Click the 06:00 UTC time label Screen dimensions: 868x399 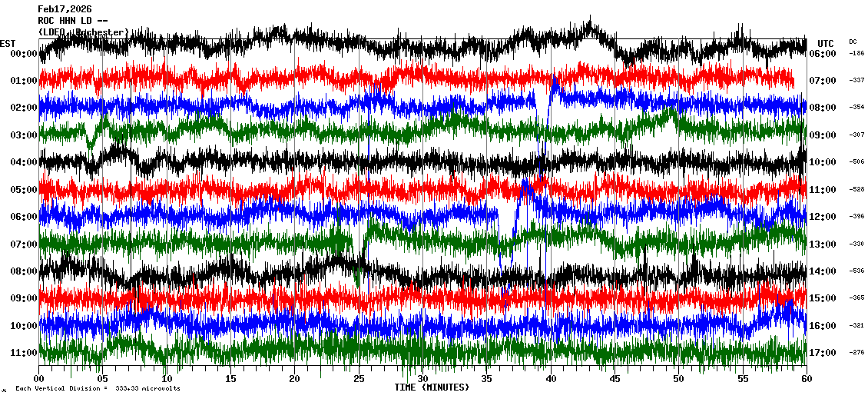tap(823, 54)
